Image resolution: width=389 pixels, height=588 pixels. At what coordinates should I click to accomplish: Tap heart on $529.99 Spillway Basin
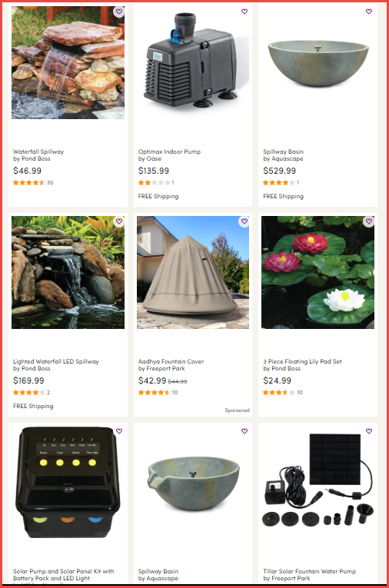click(x=369, y=12)
